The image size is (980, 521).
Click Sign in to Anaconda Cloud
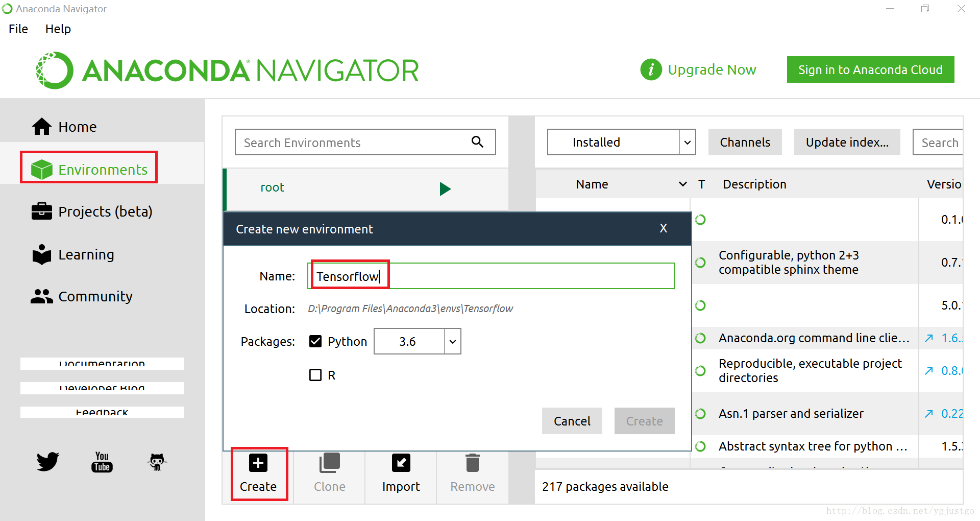click(x=871, y=69)
